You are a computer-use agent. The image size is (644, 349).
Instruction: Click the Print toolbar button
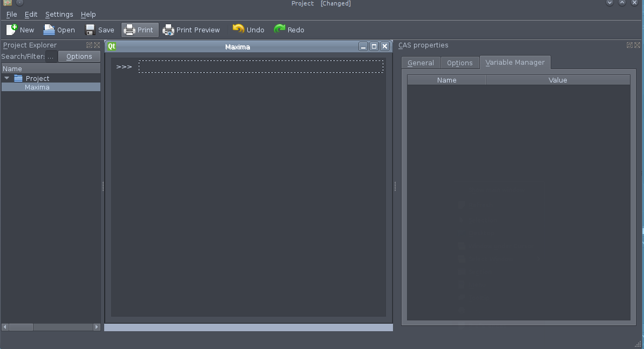(140, 30)
